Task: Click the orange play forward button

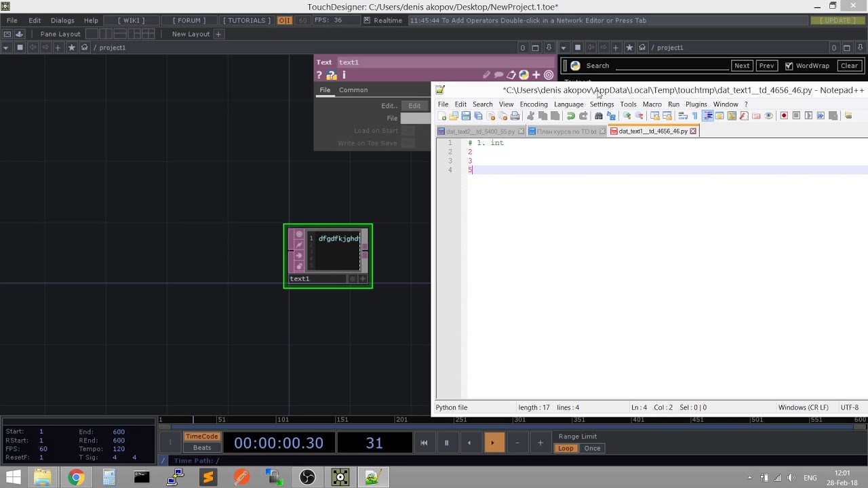Action: tap(493, 443)
